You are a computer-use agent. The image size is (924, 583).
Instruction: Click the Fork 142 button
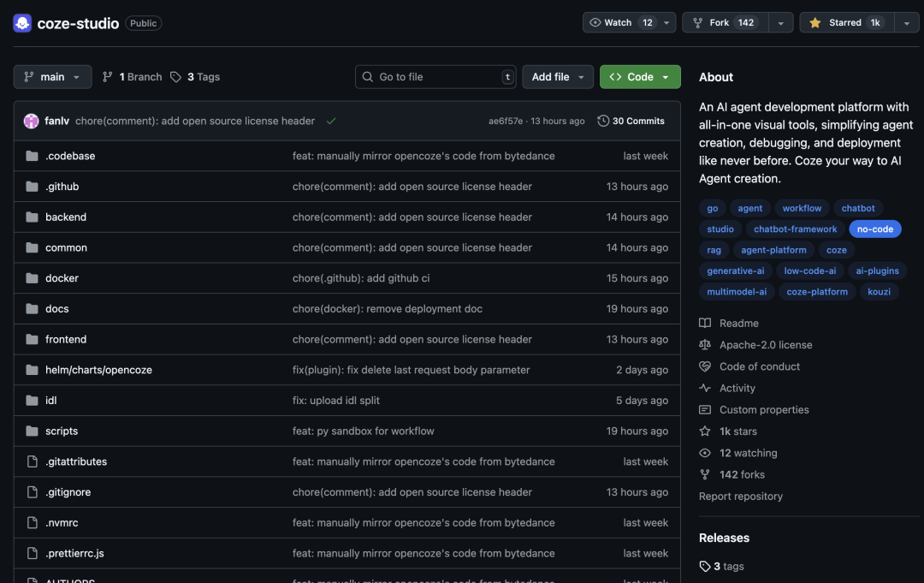[x=726, y=22]
